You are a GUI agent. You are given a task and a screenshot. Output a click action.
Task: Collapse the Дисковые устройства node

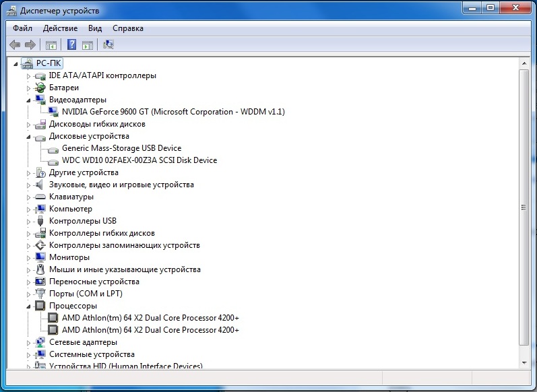[x=29, y=137]
